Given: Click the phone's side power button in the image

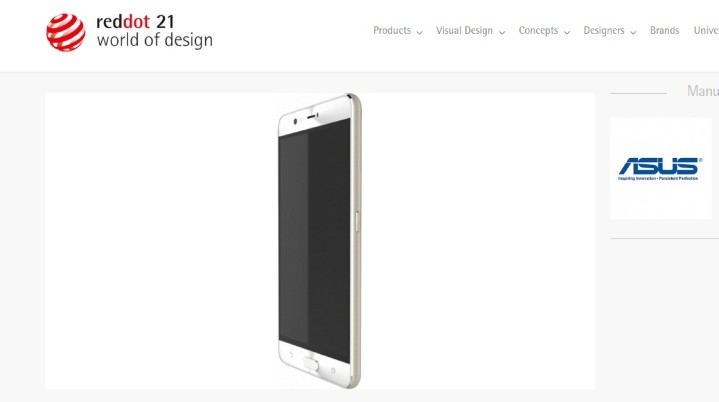Looking at the screenshot, I should [357, 222].
